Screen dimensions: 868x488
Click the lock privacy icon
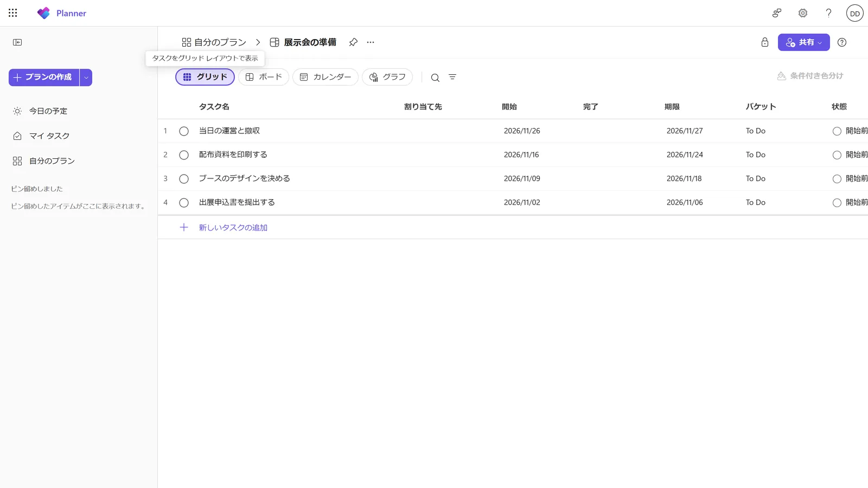coord(765,42)
